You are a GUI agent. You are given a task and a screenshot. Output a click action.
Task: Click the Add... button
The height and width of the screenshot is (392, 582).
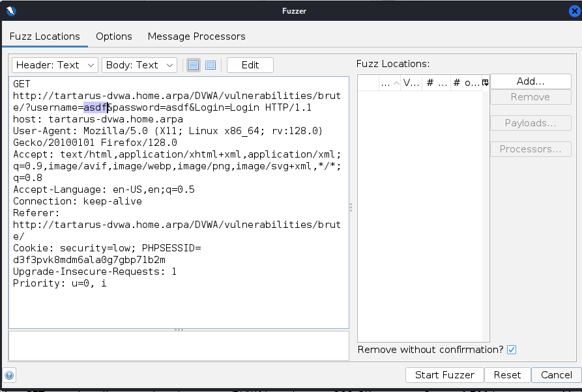point(530,81)
